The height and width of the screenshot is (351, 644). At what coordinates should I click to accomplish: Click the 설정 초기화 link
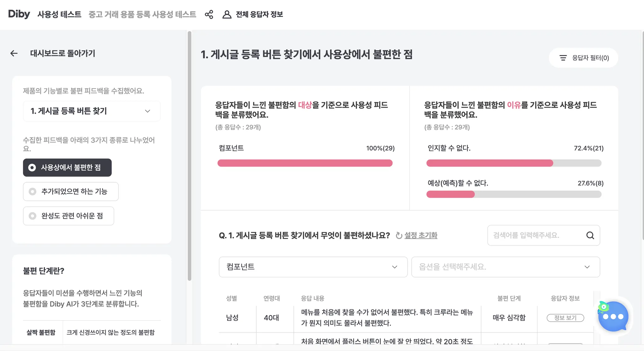click(421, 235)
